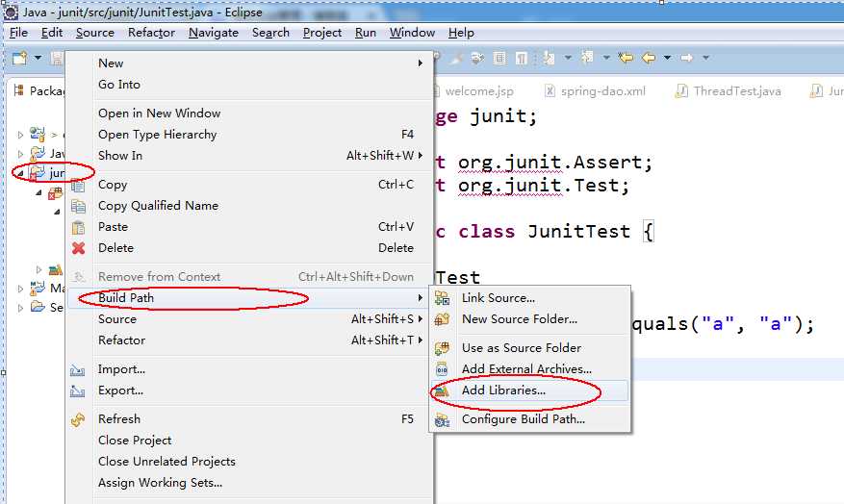Open the Next Annotation dropdown arrow
The height and width of the screenshot is (504, 844).
568,58
